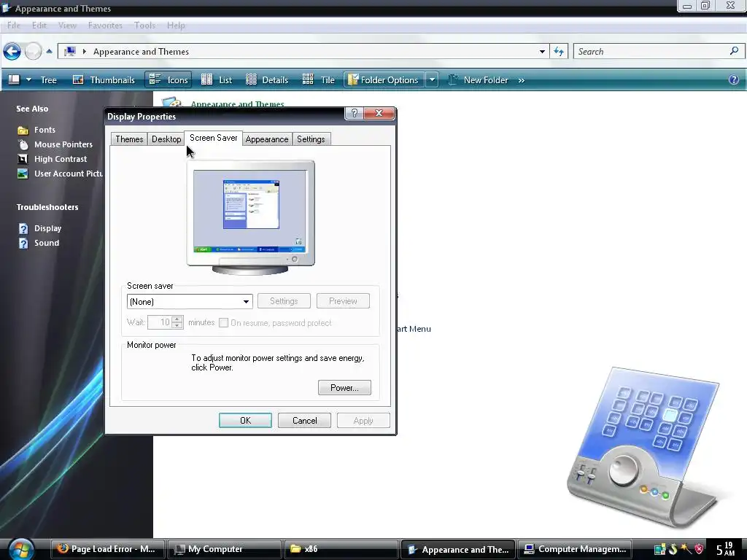Switch to x86 folder taskbar button
This screenshot has height=560, width=747.
[341, 549]
